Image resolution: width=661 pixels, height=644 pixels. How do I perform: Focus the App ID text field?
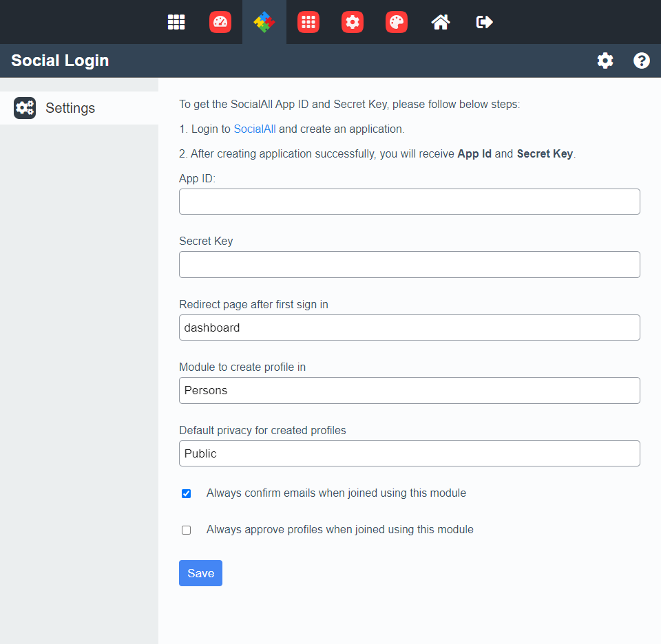(409, 202)
